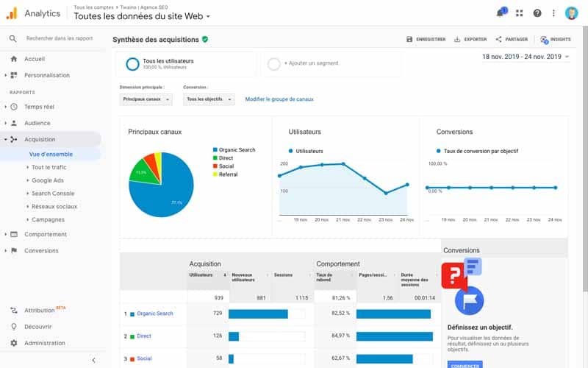Sort by the Utilisateurs column header

(x=201, y=275)
